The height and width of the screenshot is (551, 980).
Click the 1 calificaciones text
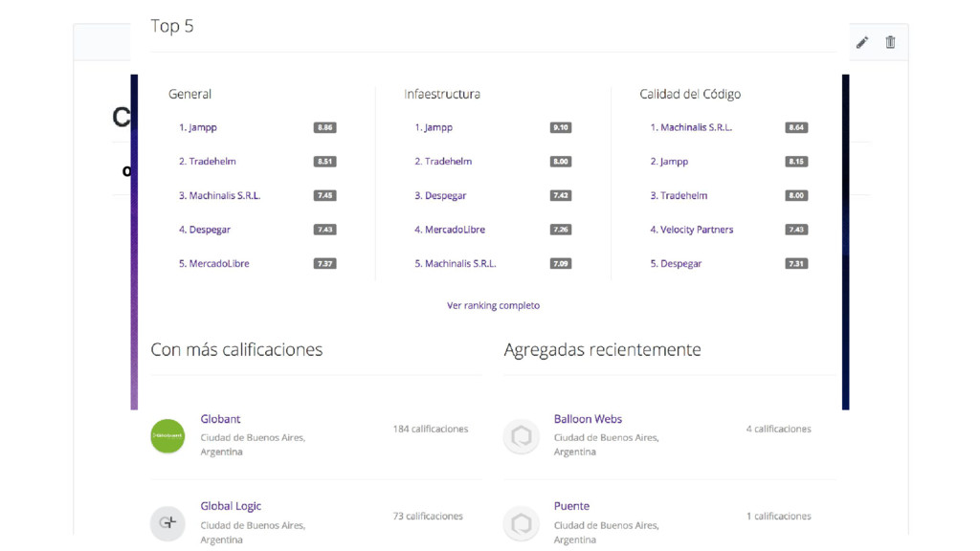(778, 516)
